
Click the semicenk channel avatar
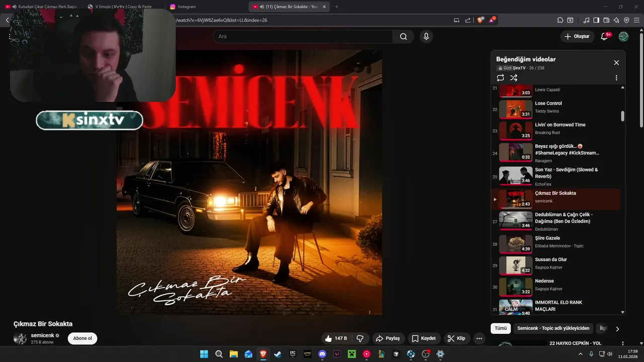20,338
